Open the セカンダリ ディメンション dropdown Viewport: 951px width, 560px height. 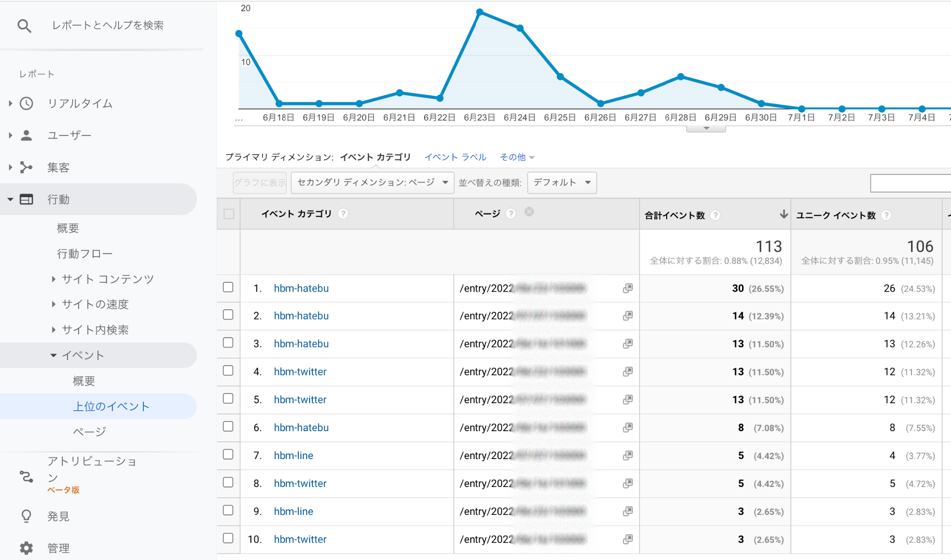coord(372,182)
